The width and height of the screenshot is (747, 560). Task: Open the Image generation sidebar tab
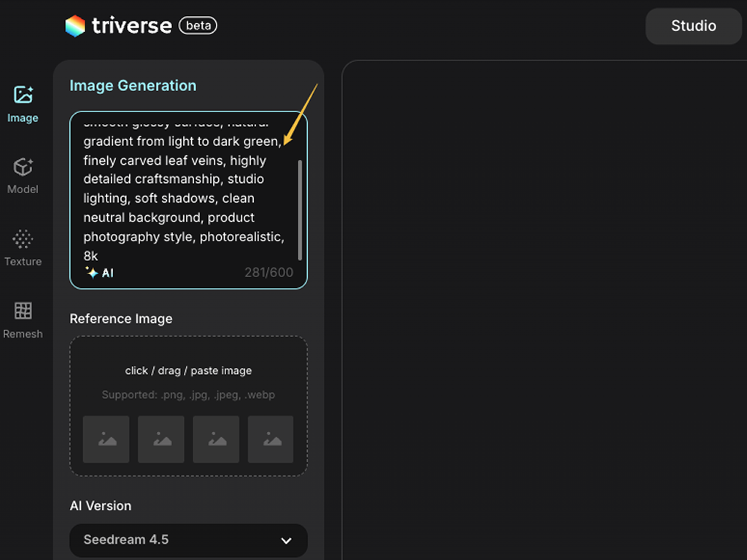pos(23,104)
